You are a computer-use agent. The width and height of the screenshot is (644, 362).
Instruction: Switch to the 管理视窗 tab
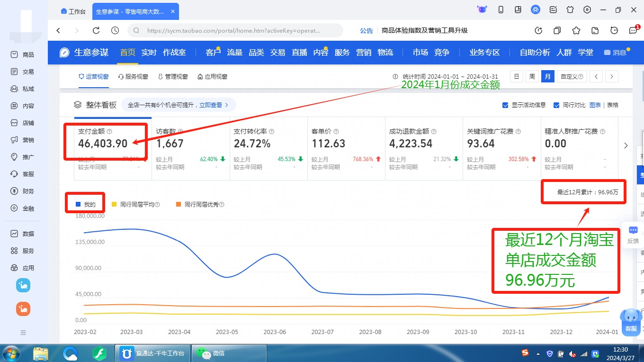click(x=173, y=77)
